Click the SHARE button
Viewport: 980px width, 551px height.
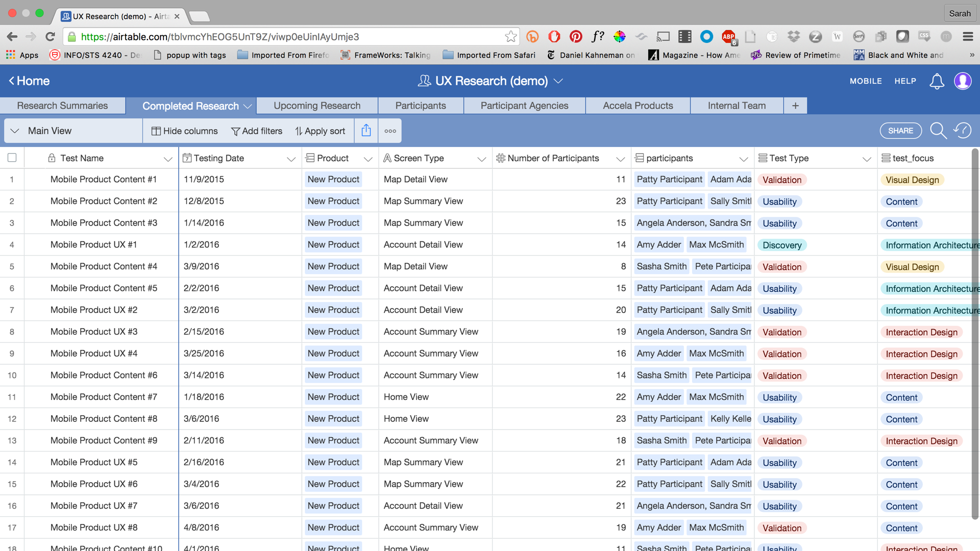[900, 131]
